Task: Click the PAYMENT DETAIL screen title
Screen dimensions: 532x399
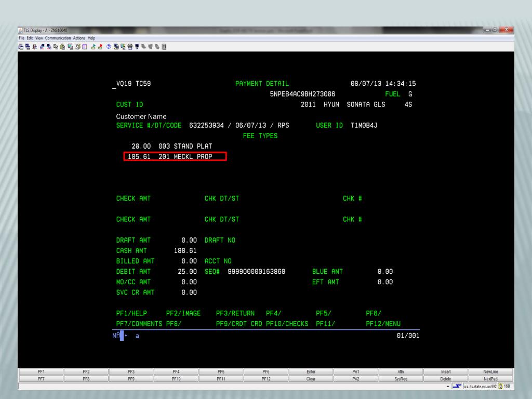Action: pyautogui.click(x=262, y=84)
